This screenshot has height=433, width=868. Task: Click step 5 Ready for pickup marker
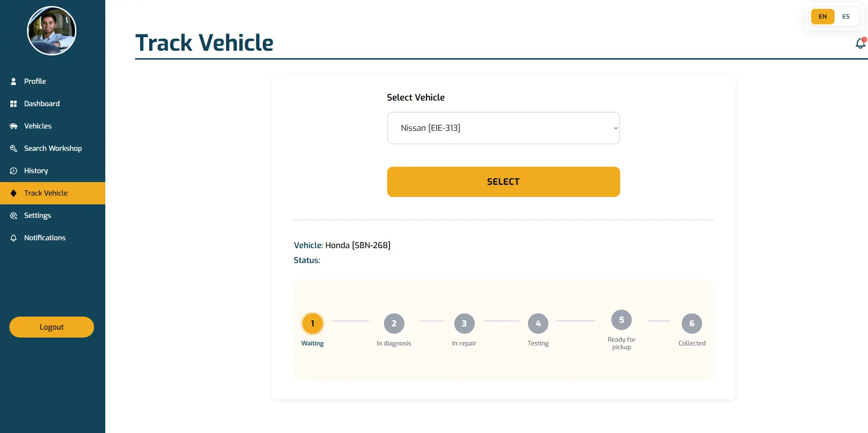[622, 320]
